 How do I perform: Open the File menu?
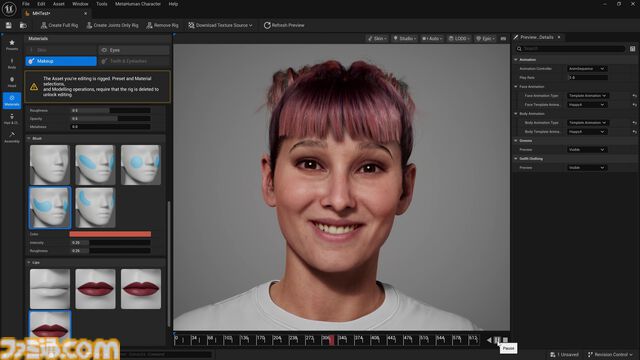tap(26, 4)
